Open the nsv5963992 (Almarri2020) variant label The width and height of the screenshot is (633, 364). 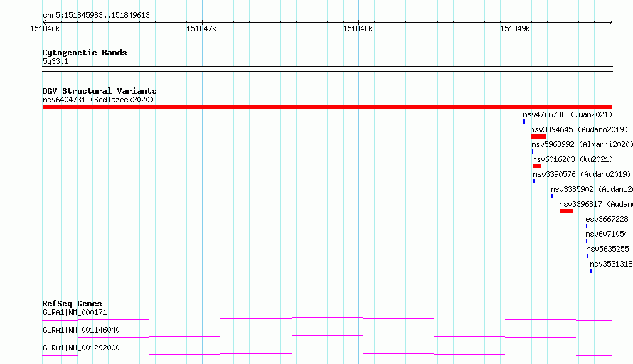(582, 144)
